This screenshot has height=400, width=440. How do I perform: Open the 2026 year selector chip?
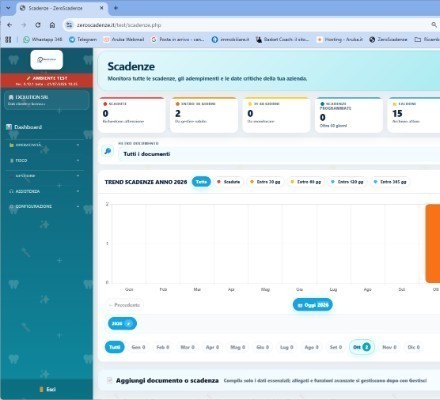pyautogui.click(x=122, y=323)
